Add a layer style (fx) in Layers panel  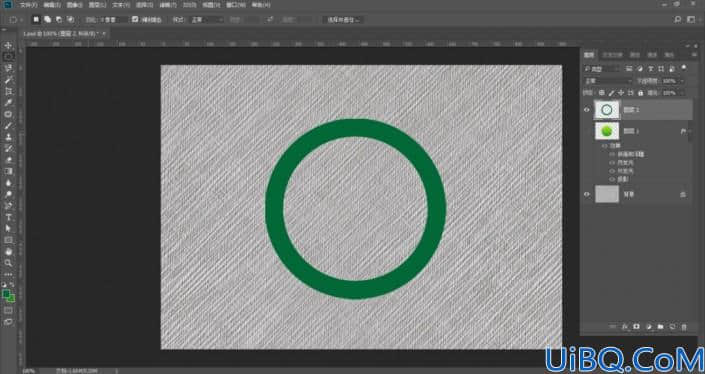coord(625,327)
